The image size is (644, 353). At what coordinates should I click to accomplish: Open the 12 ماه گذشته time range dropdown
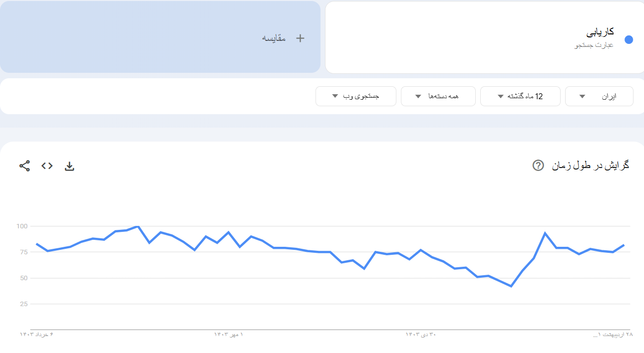pos(520,96)
